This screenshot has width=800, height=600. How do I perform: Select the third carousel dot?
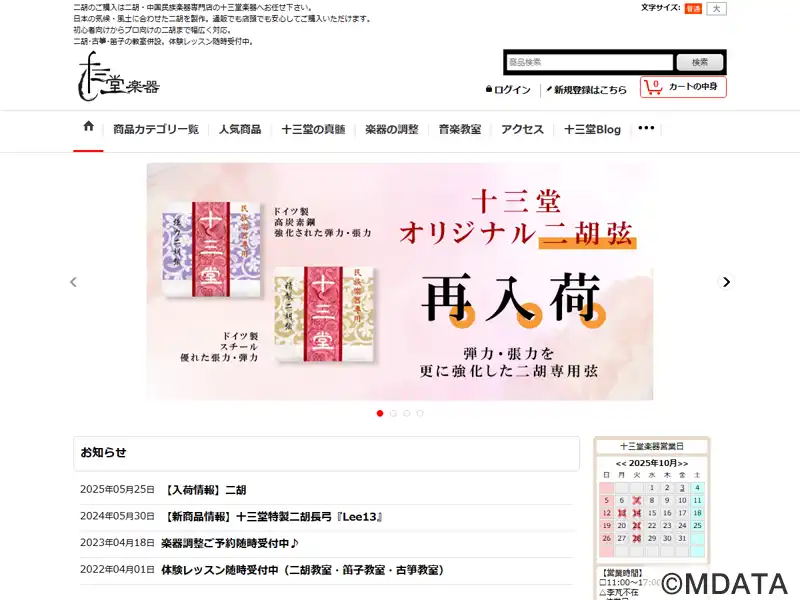(x=406, y=413)
